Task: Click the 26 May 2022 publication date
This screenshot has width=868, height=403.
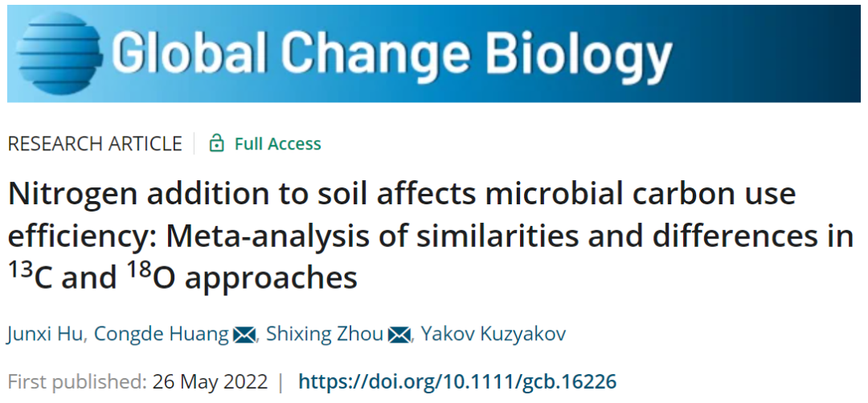Action: pyautogui.click(x=210, y=382)
